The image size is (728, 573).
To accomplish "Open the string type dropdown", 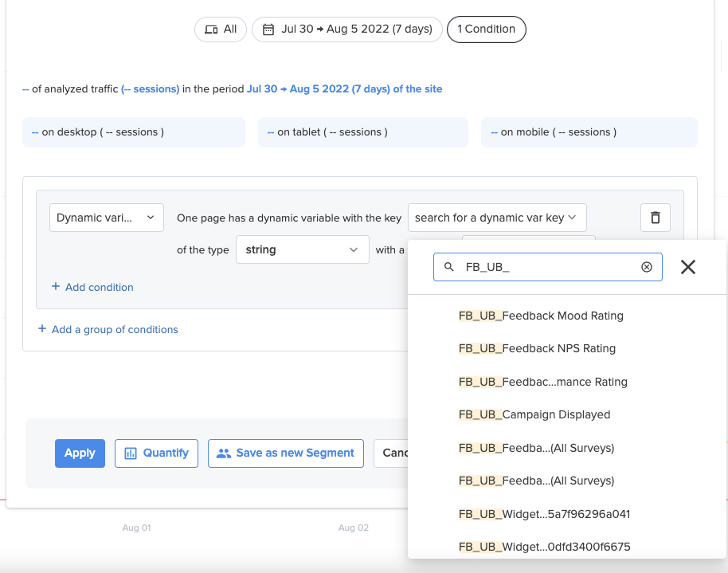I will pos(303,249).
